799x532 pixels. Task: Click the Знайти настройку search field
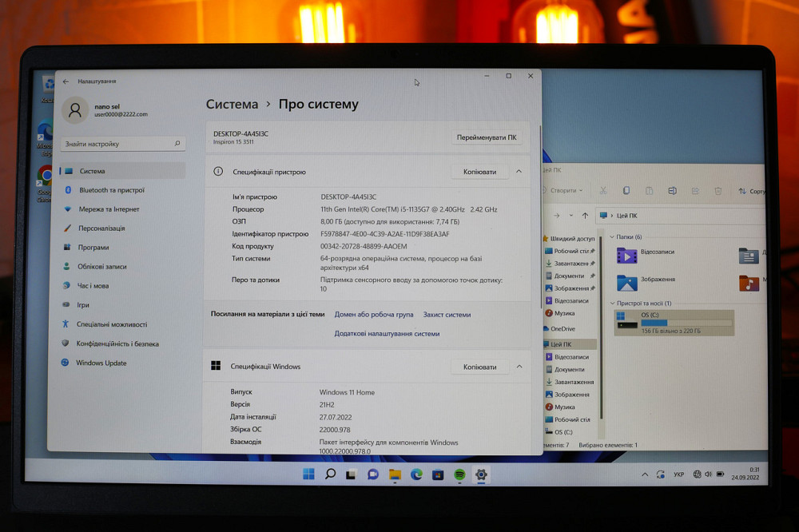[x=120, y=144]
